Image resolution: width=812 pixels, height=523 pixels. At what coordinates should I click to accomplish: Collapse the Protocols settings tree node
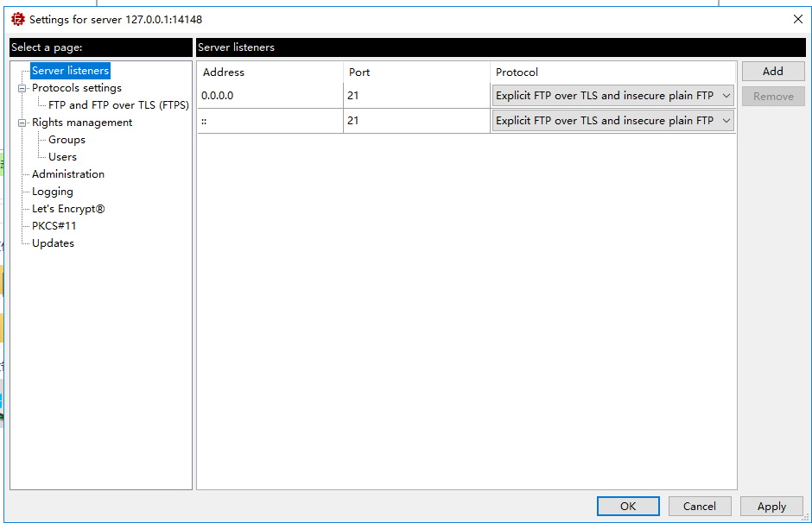(22, 88)
